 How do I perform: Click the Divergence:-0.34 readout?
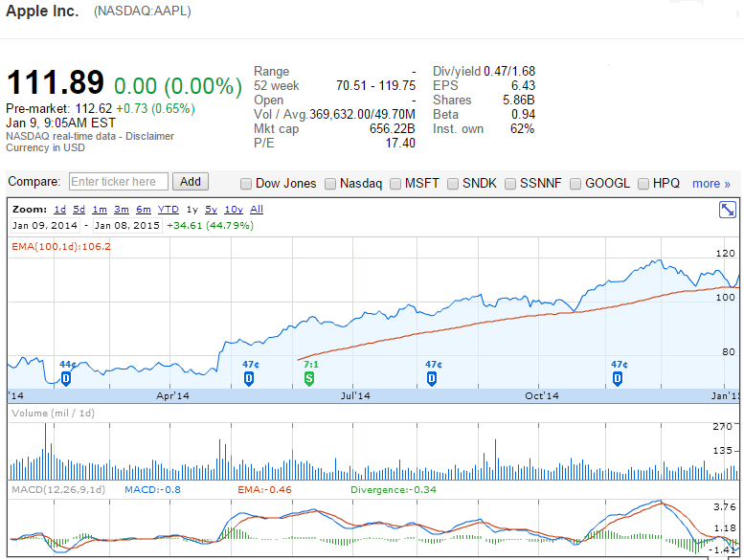pyautogui.click(x=393, y=489)
